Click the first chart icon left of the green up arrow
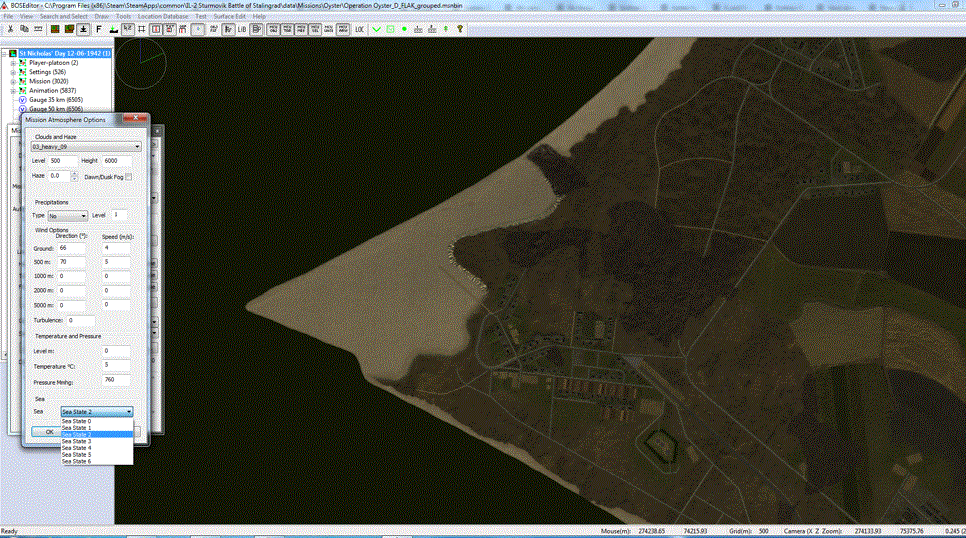 coord(418,29)
